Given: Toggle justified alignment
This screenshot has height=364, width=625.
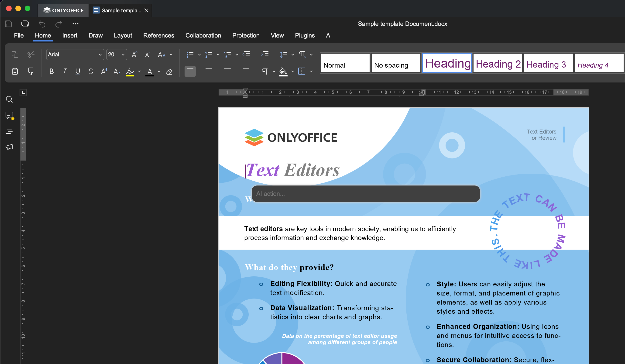Looking at the screenshot, I should tap(246, 71).
